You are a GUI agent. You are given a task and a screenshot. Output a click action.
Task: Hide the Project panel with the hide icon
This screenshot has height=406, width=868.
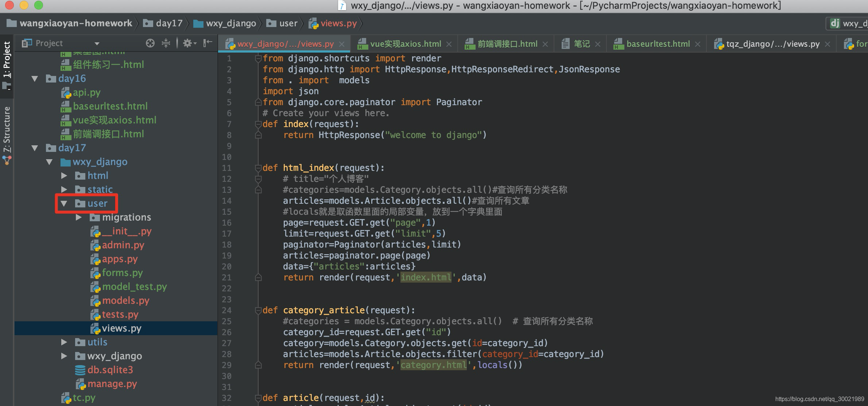(x=208, y=43)
